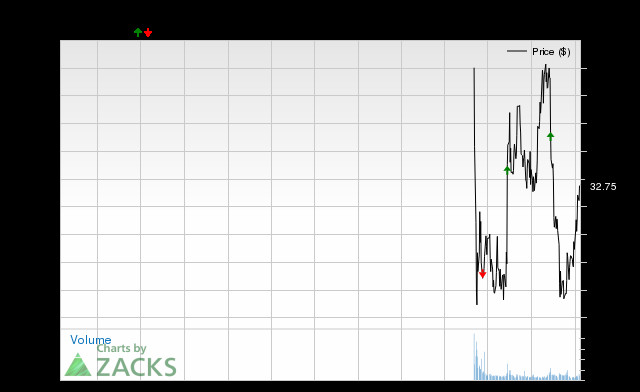640x392 pixels.
Task: Click the 32.75 current price label
Action: 603,187
